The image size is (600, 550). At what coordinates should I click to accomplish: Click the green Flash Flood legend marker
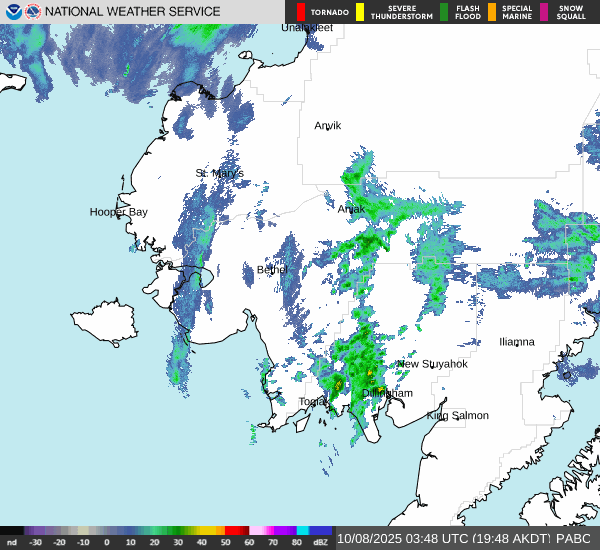click(443, 12)
